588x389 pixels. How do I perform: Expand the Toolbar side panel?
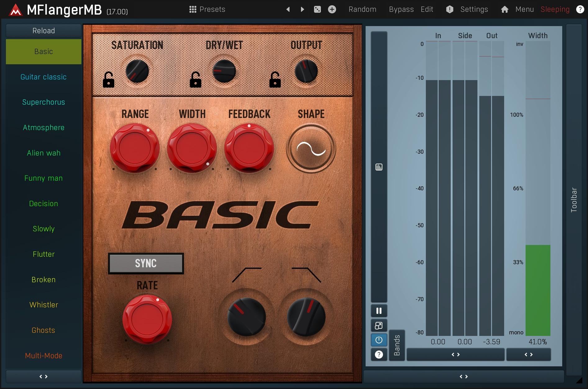(574, 200)
